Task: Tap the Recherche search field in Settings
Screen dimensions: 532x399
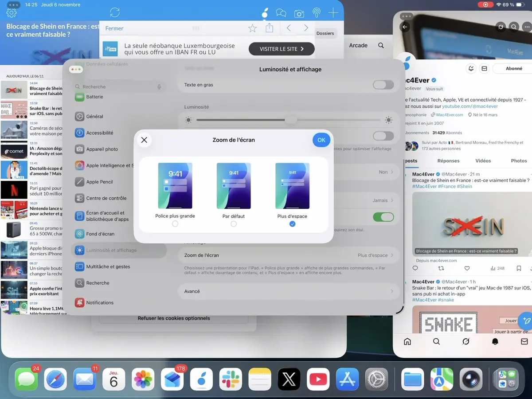Action: click(117, 86)
